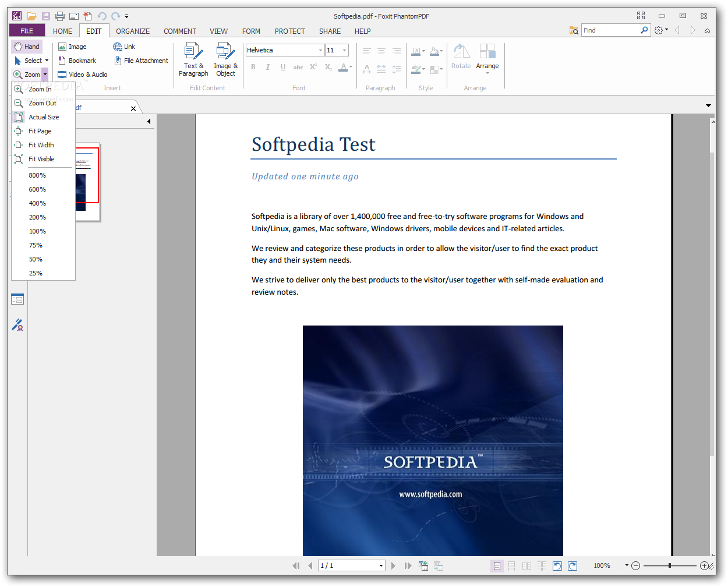Open the page number dropdown
Screen dimensions: 728x587
381,565
